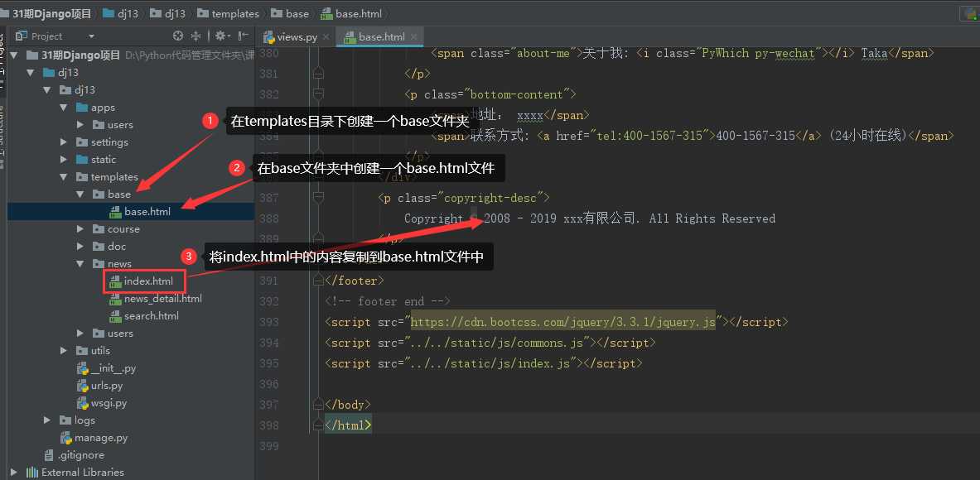Click line number 393 in gutter
980x480 pixels.
click(x=268, y=322)
